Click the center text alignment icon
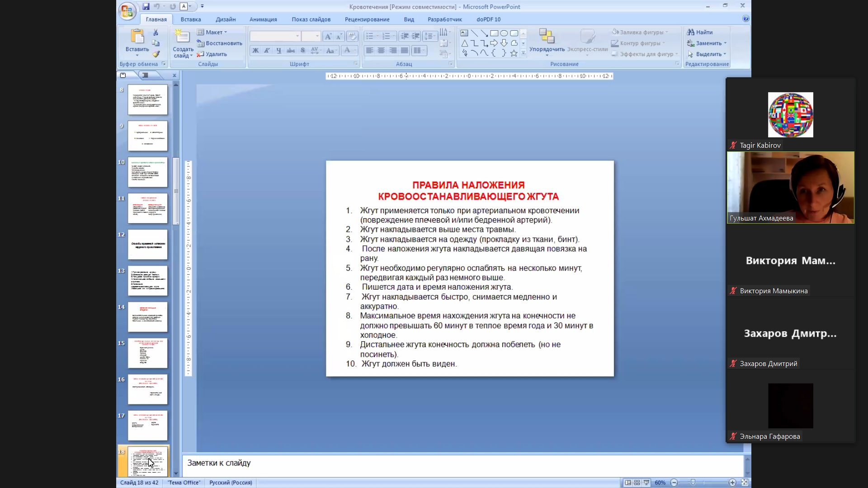This screenshot has height=488, width=868. [381, 51]
